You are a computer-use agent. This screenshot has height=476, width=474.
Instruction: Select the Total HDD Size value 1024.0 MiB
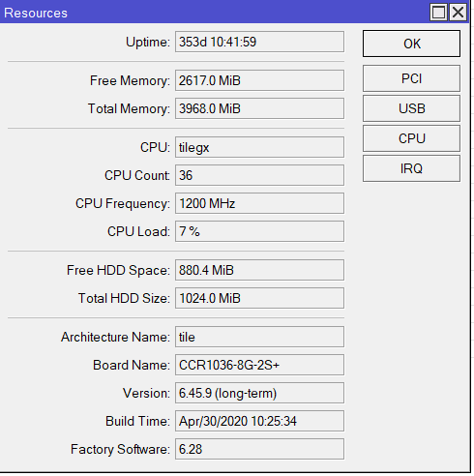259,298
